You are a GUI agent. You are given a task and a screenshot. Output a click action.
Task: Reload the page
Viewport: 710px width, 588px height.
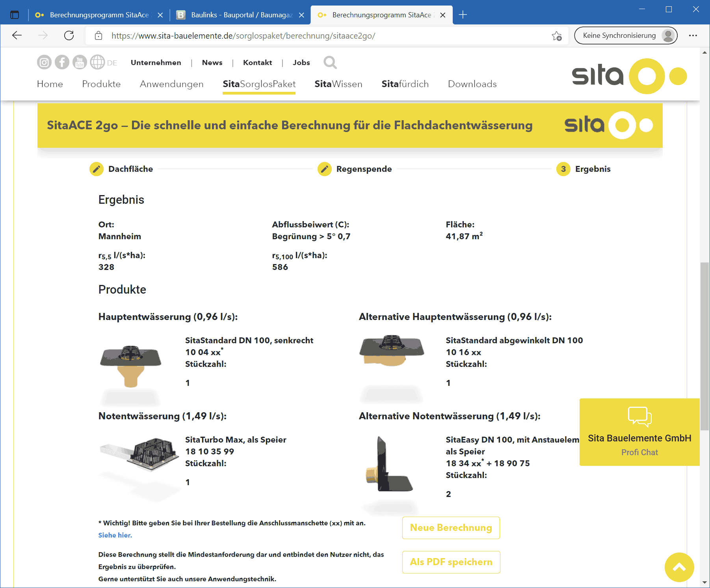point(69,35)
